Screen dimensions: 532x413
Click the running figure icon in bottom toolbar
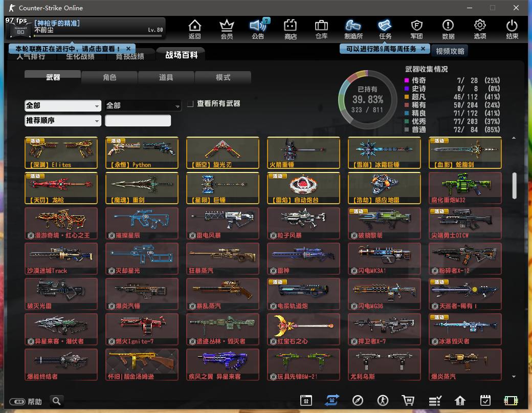(x=383, y=400)
